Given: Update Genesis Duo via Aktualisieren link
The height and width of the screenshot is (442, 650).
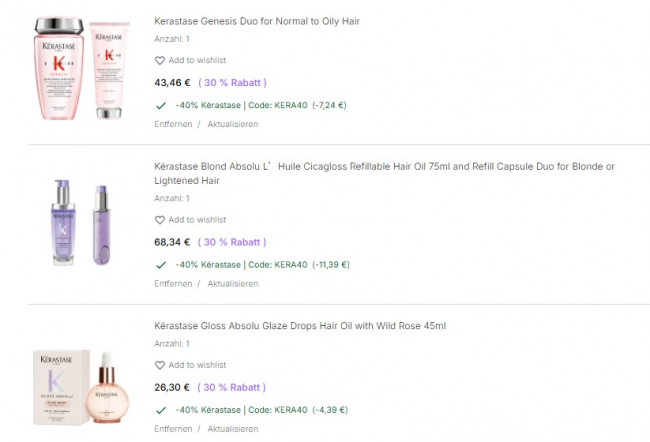Looking at the screenshot, I should coord(233,125).
